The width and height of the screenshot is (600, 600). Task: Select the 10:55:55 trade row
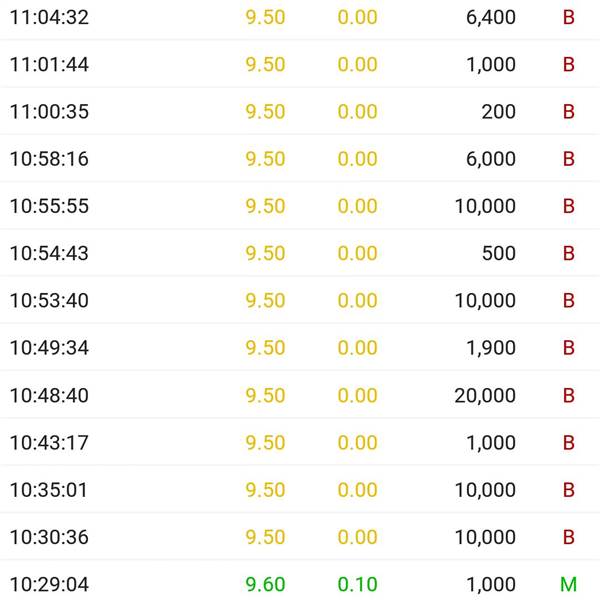[x=300, y=206]
